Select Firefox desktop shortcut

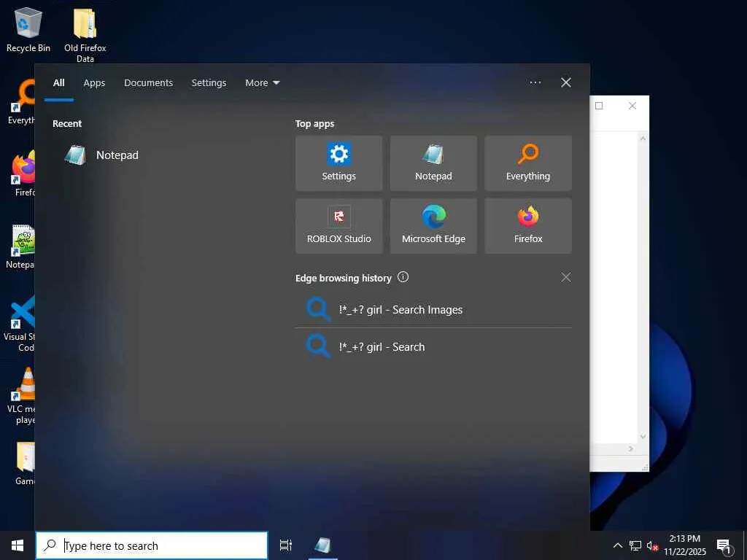22,174
